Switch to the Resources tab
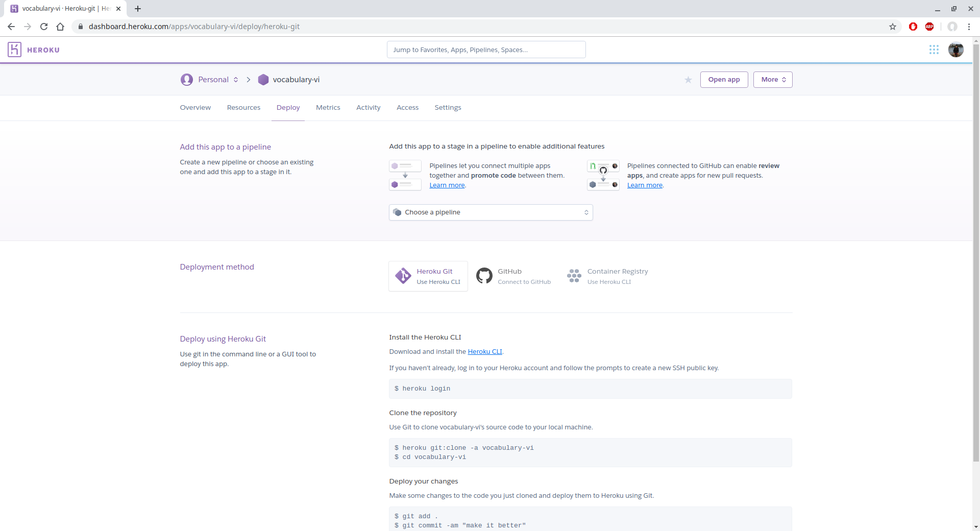 (243, 107)
